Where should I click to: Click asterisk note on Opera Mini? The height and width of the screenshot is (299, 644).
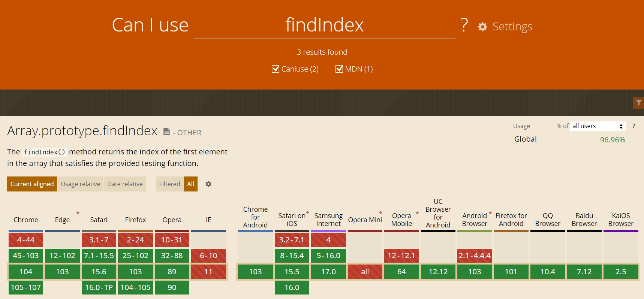coord(380,213)
